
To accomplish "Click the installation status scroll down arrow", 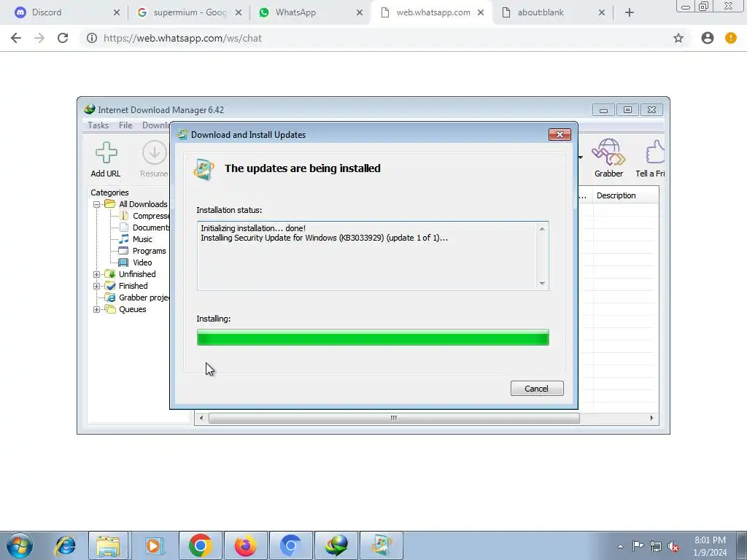I will click(x=542, y=284).
